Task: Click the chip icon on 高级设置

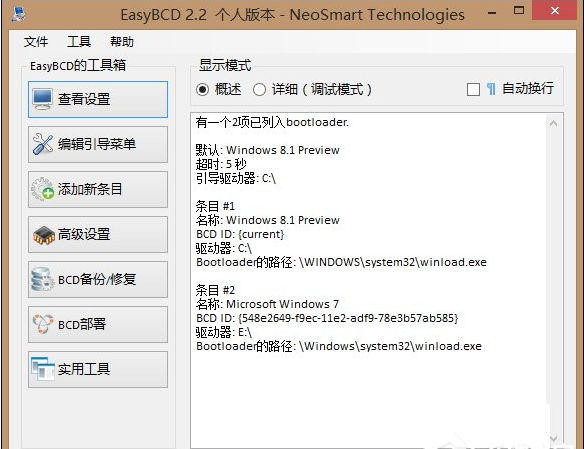Action: point(44,235)
